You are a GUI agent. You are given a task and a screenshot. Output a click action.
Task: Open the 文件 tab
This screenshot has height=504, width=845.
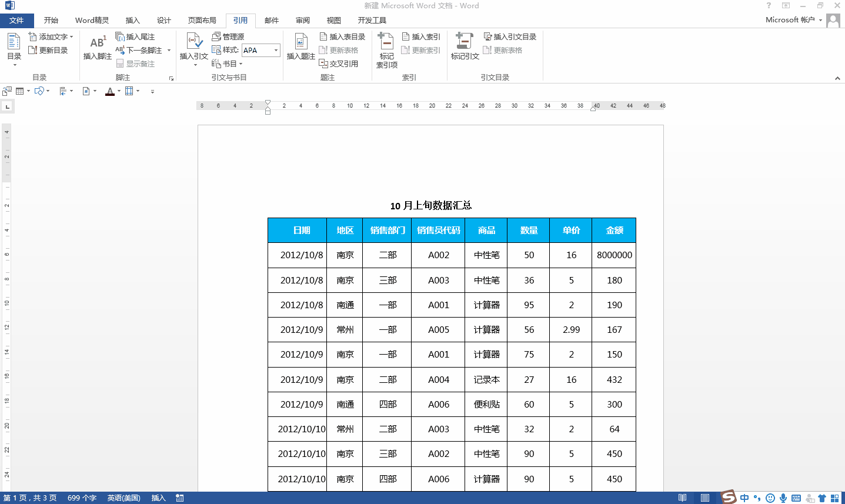coord(16,21)
